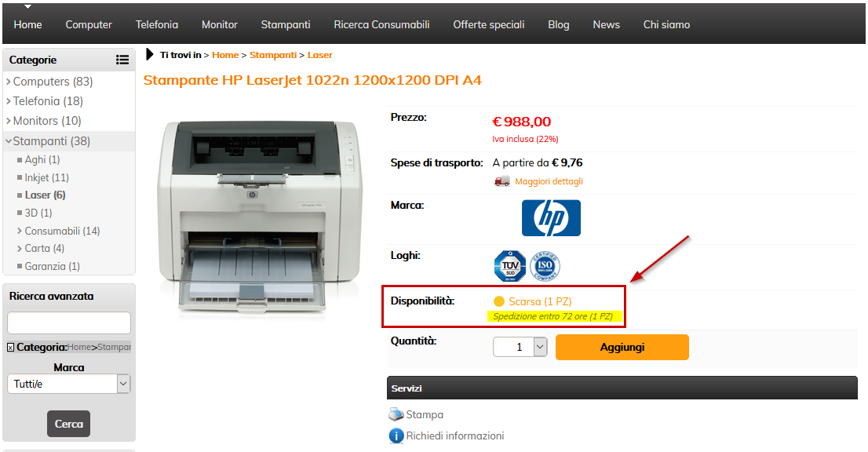The image size is (868, 452).
Task: Click the Richiedi informazioni info icon
Action: pos(396,436)
